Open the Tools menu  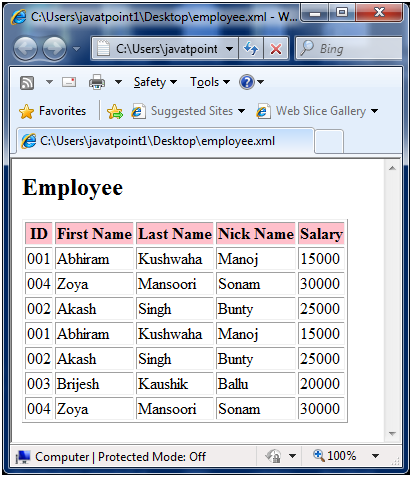click(x=210, y=82)
